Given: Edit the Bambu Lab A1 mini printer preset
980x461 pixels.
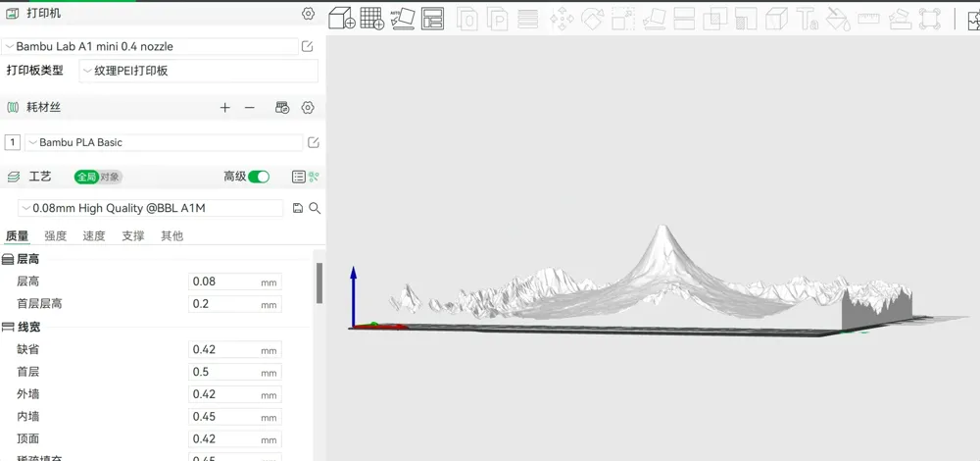Looking at the screenshot, I should (307, 46).
